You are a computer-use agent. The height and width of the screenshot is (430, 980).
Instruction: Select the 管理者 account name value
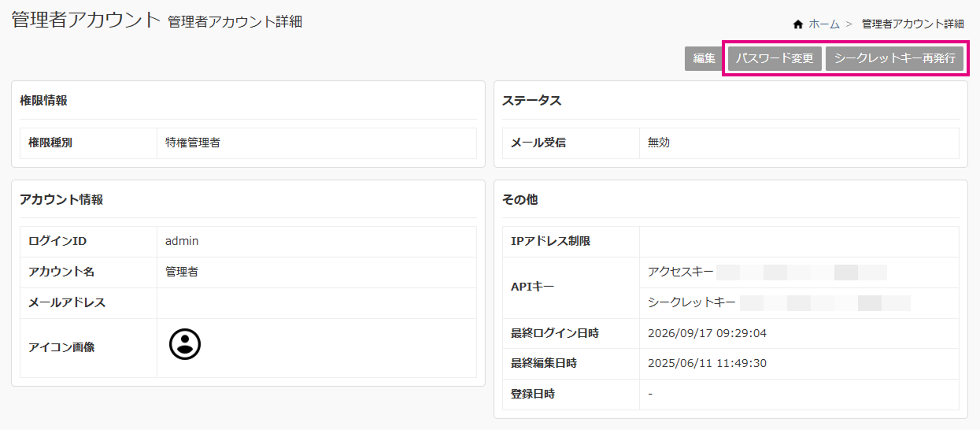(x=182, y=272)
